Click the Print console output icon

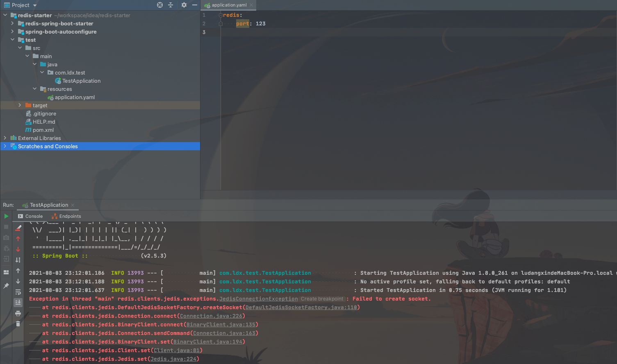click(x=18, y=313)
